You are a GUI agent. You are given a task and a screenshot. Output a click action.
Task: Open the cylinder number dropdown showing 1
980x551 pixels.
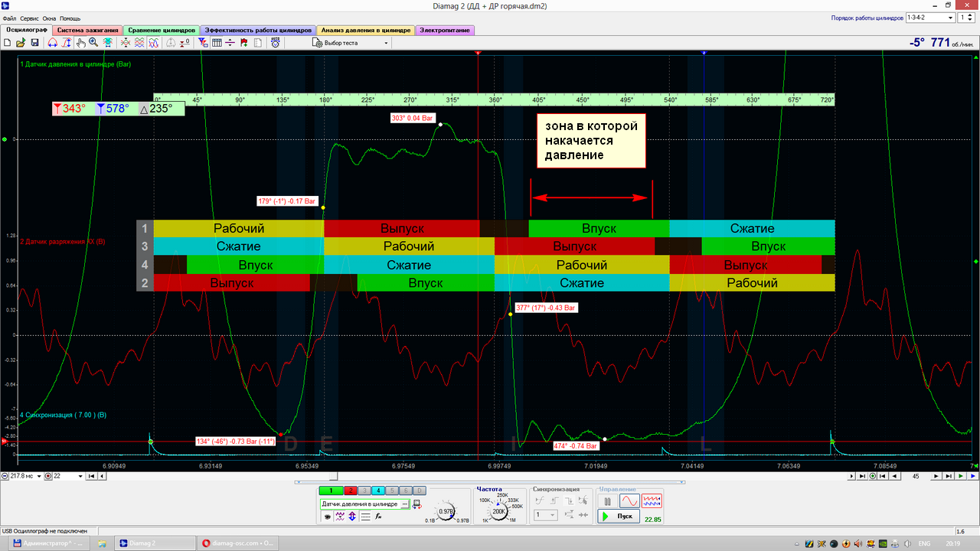click(x=968, y=18)
